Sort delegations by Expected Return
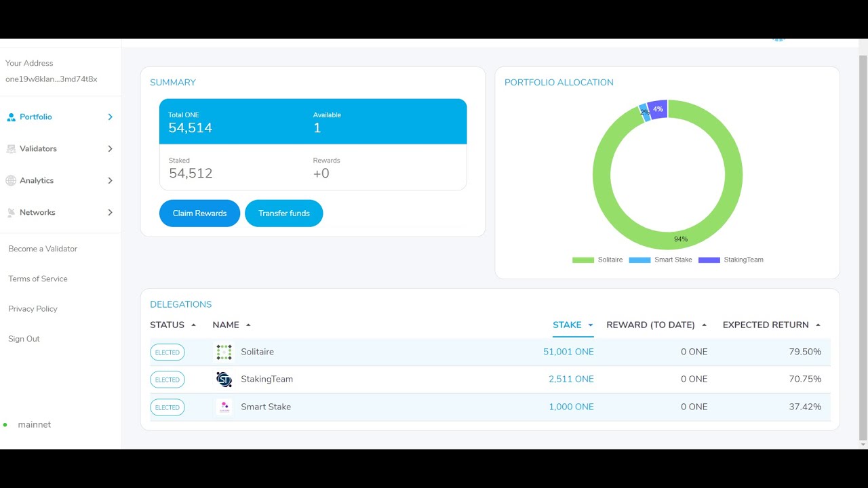 pyautogui.click(x=772, y=325)
